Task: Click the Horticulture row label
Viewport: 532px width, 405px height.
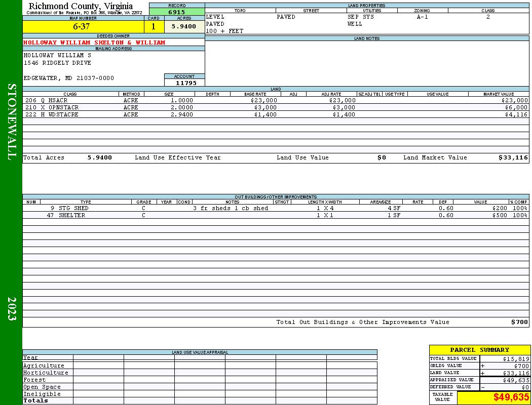Action: click(46, 373)
